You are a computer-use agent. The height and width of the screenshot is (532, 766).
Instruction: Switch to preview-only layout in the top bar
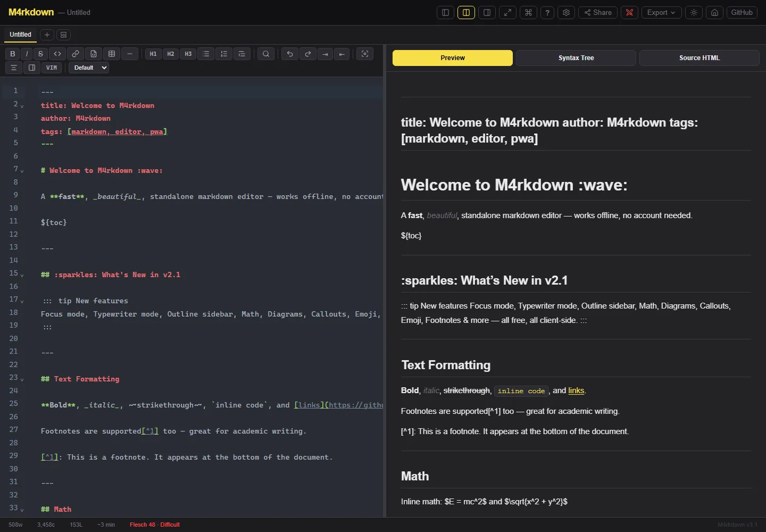pos(487,12)
